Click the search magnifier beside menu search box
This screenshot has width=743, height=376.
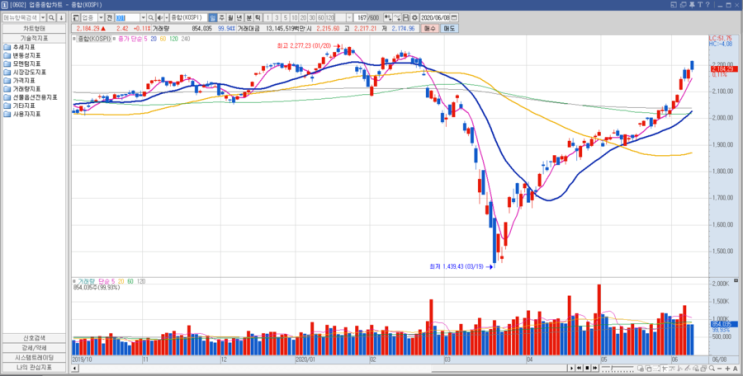click(x=51, y=18)
